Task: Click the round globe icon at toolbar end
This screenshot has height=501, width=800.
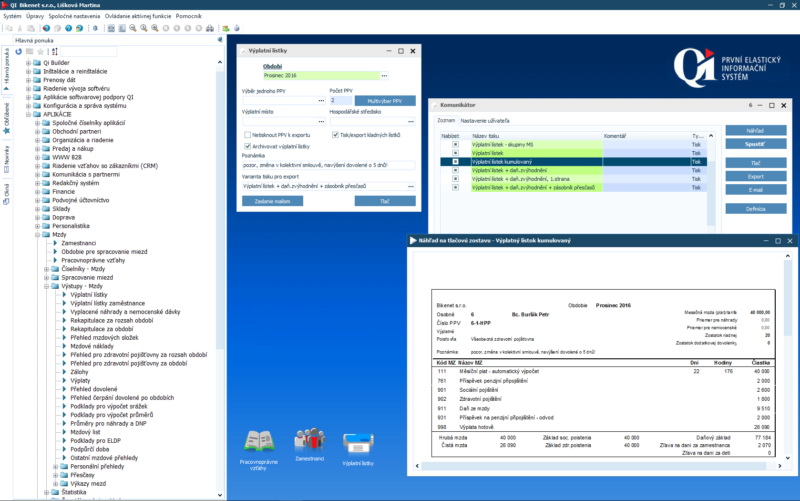Action: pos(237,28)
